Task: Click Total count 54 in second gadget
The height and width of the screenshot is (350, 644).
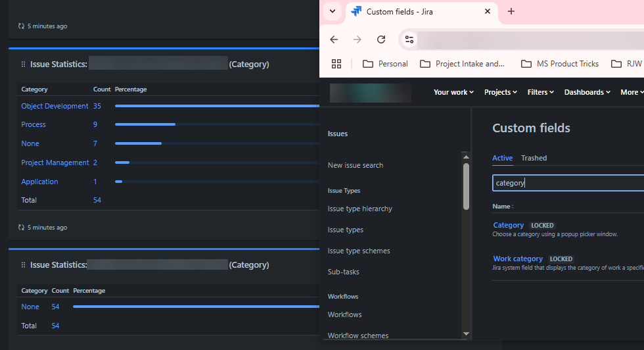Action: click(x=55, y=326)
